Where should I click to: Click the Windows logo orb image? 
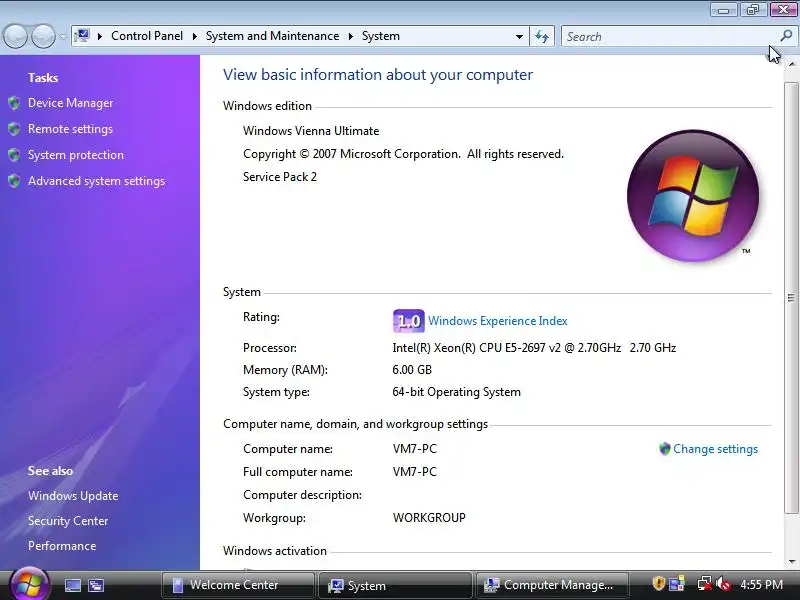[693, 196]
